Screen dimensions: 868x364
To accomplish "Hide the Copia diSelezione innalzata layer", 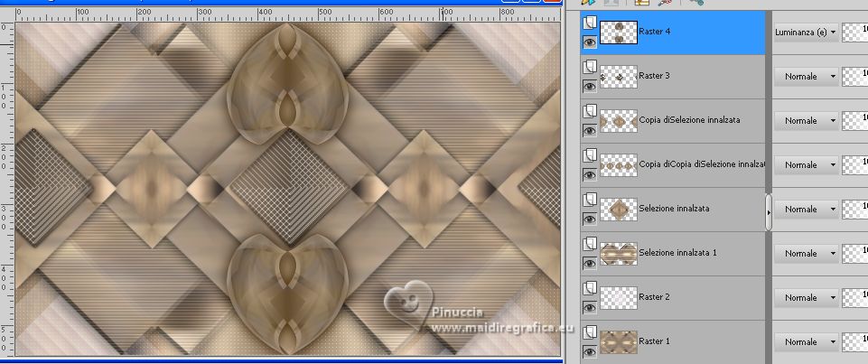I will 590,131.
